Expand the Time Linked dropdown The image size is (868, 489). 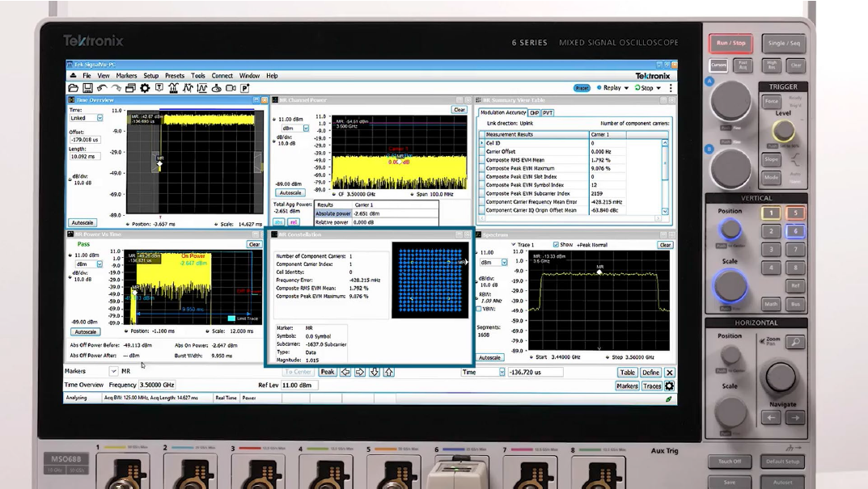100,118
